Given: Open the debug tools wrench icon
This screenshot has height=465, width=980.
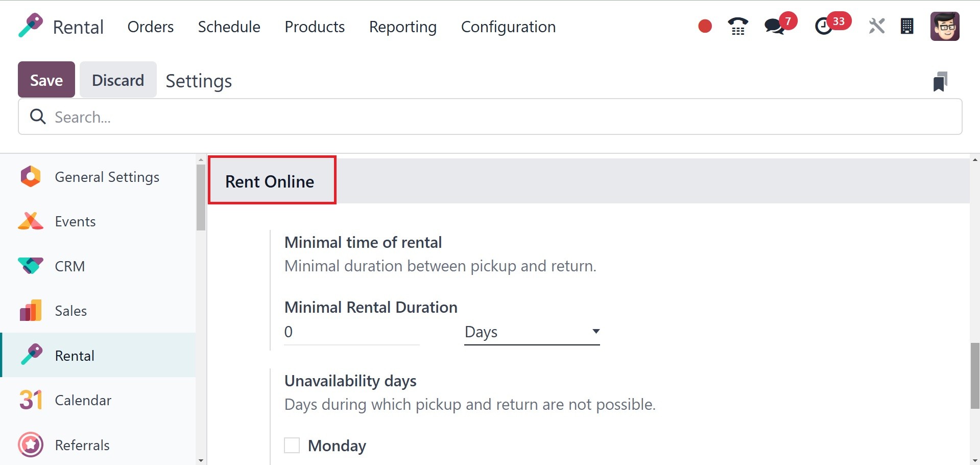Looking at the screenshot, I should [x=876, y=26].
